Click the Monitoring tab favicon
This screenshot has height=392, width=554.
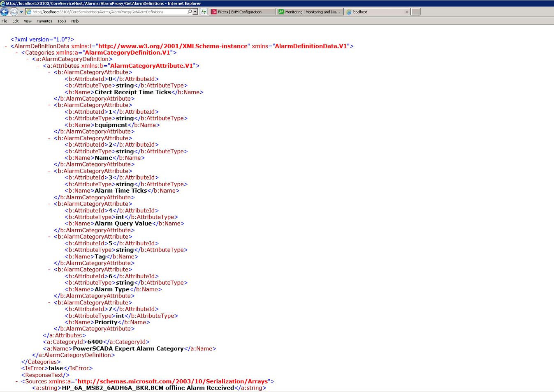(x=281, y=12)
